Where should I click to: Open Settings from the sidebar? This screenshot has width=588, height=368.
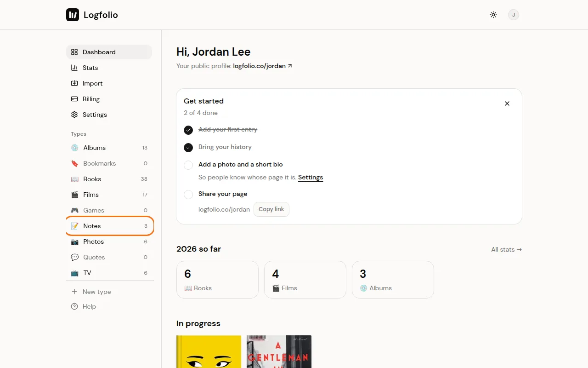[x=109, y=115]
